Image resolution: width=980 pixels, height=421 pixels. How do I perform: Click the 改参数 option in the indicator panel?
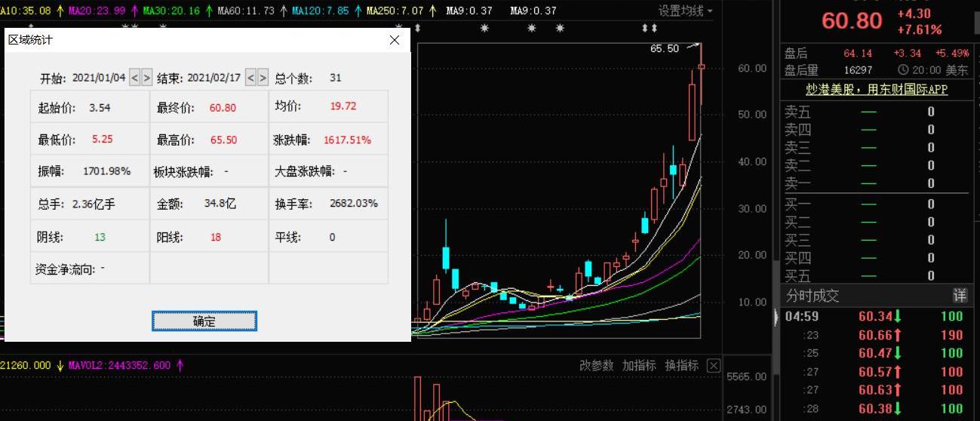click(x=596, y=365)
